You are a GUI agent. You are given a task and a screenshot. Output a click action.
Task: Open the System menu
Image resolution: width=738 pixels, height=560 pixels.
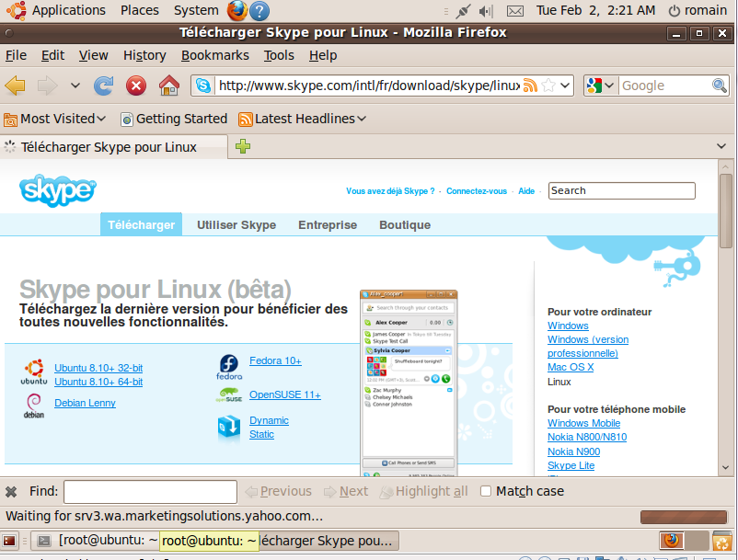coord(196,10)
